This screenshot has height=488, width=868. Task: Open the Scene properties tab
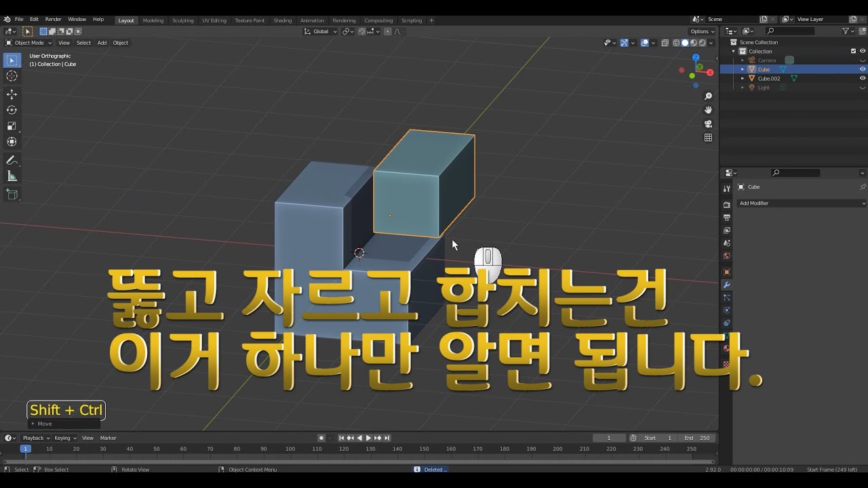[727, 243]
